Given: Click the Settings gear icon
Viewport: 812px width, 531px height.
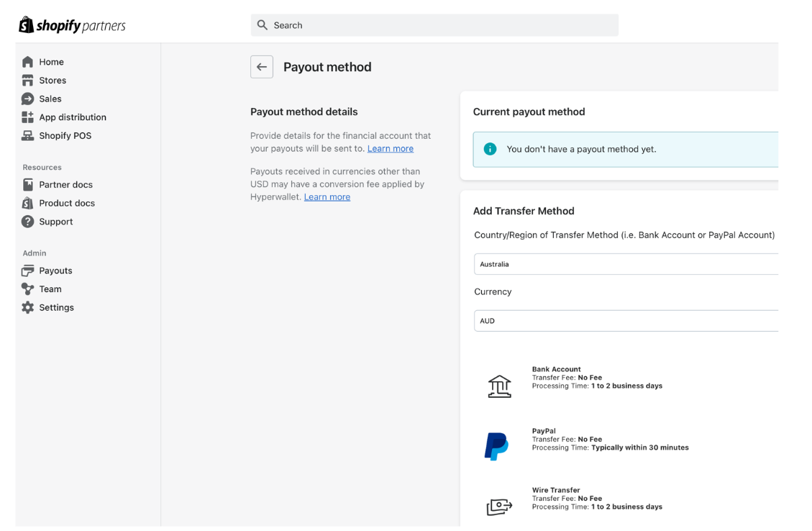Looking at the screenshot, I should click(28, 307).
